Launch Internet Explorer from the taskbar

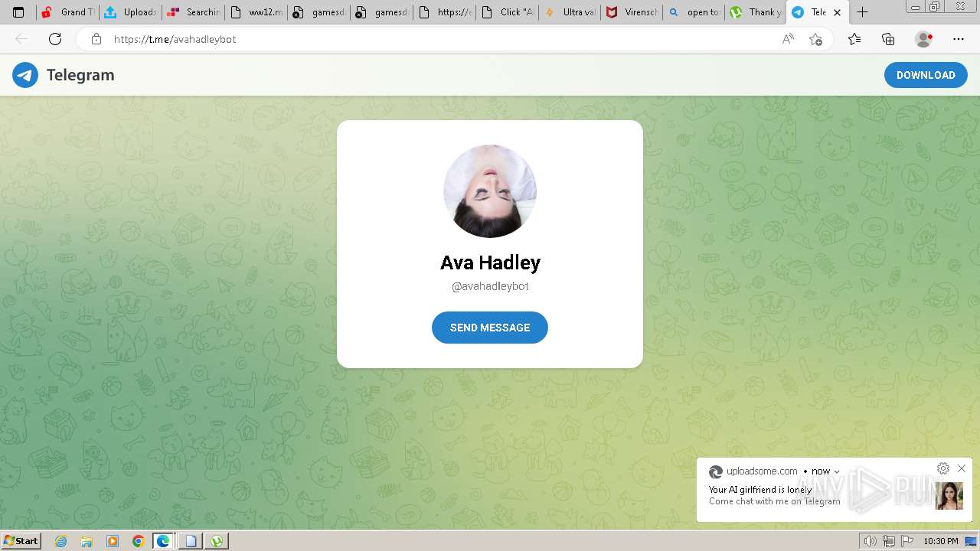coord(60,541)
